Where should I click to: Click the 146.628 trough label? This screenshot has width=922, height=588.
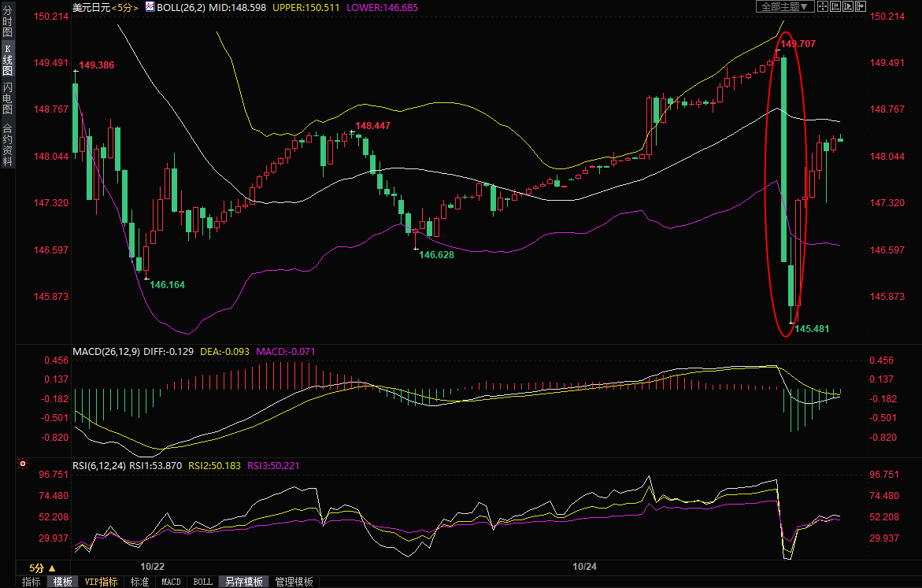click(436, 254)
